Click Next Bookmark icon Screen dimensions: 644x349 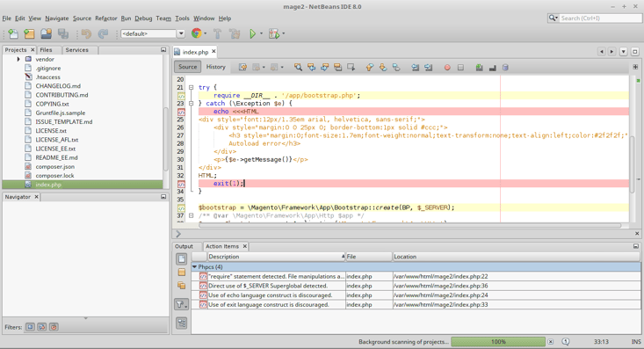[383, 67]
